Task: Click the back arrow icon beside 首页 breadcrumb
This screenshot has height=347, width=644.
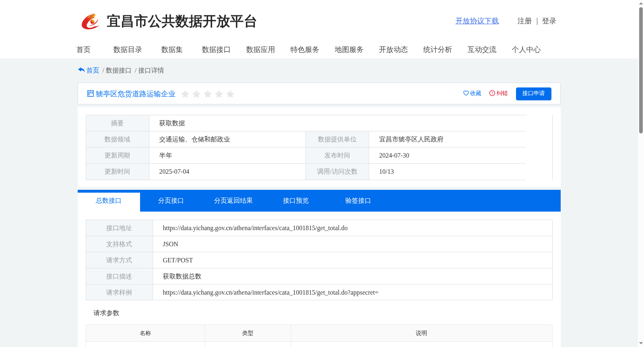Action: click(81, 70)
